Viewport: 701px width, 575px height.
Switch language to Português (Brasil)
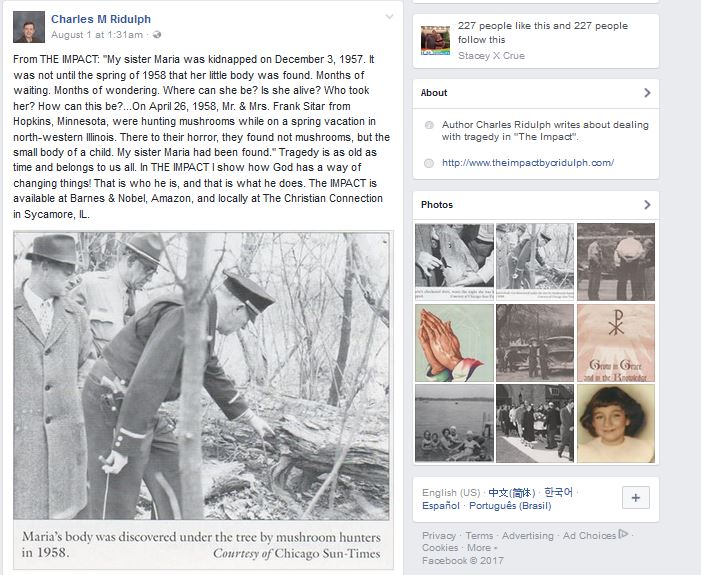coord(510,506)
